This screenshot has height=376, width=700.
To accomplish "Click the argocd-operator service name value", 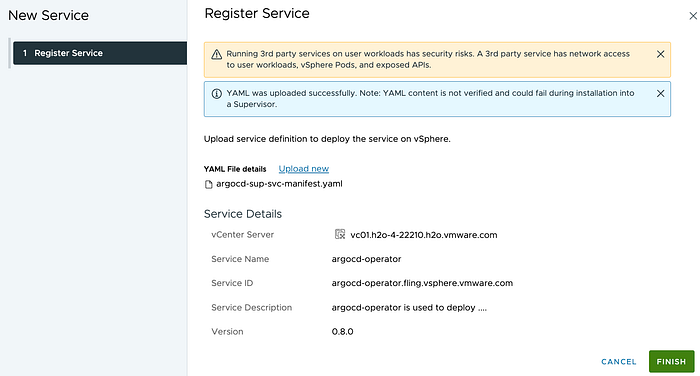I will [x=367, y=259].
